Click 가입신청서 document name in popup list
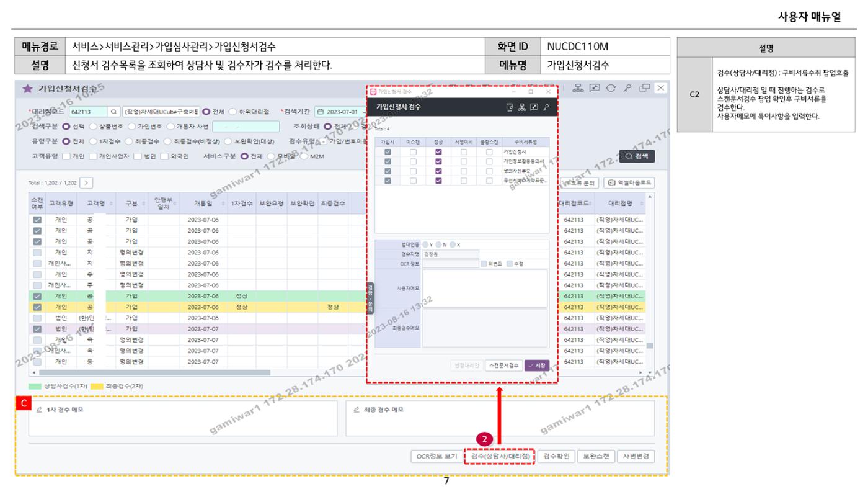 [x=514, y=151]
